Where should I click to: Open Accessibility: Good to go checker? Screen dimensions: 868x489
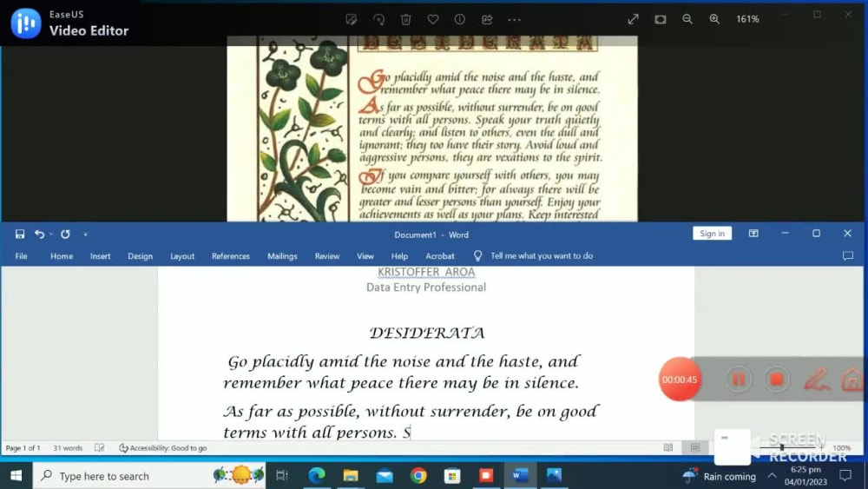pyautogui.click(x=163, y=448)
